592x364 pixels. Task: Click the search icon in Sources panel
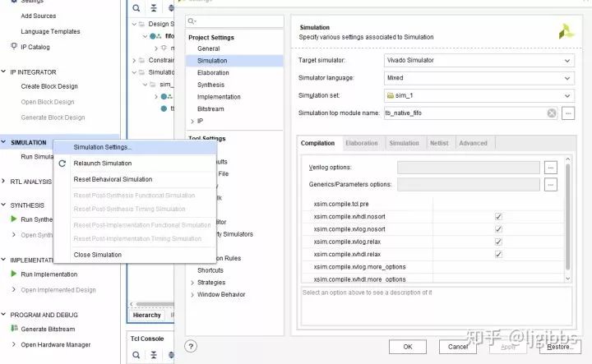(x=136, y=8)
